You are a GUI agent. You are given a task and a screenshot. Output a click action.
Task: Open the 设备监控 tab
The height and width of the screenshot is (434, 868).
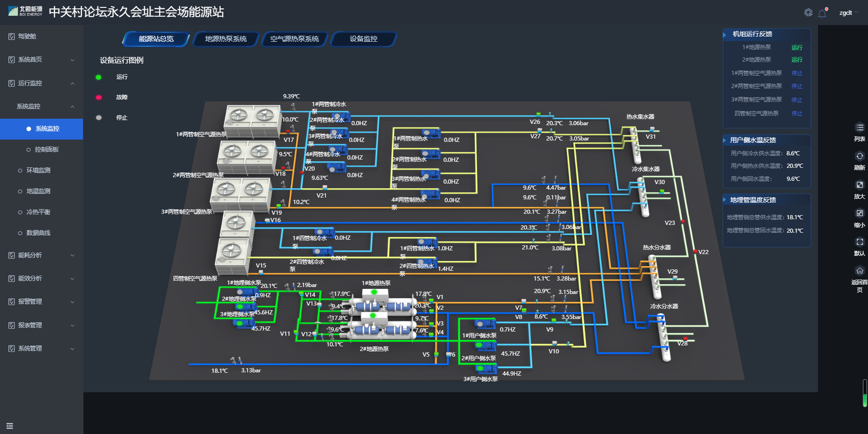364,39
